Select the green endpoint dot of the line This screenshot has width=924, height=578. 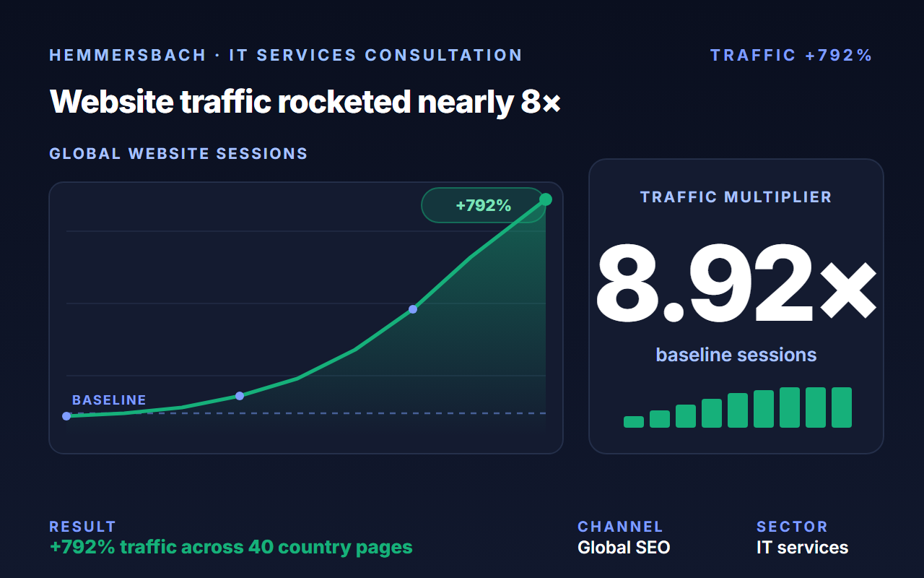click(546, 199)
